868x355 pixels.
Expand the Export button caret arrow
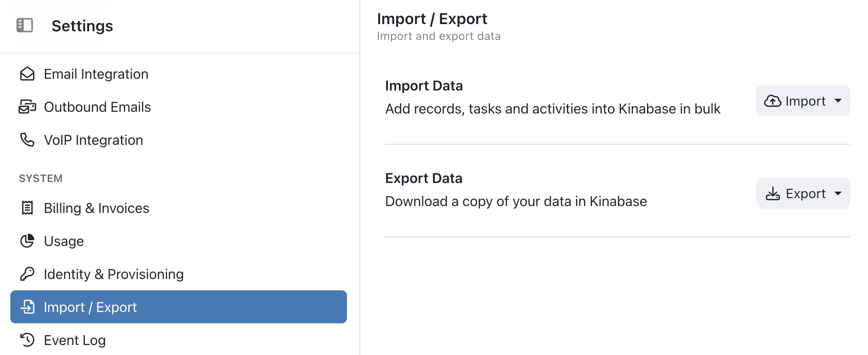pyautogui.click(x=838, y=193)
